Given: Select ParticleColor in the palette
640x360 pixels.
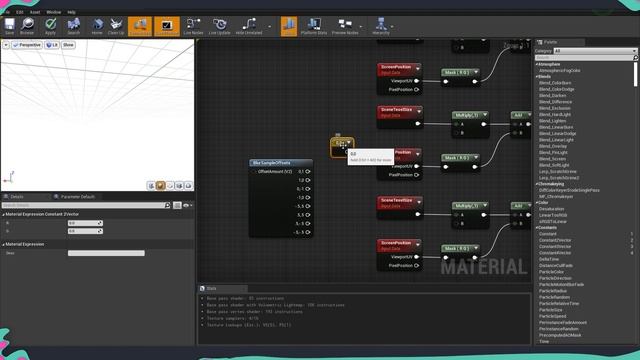Looking at the screenshot, I should click(x=551, y=272).
